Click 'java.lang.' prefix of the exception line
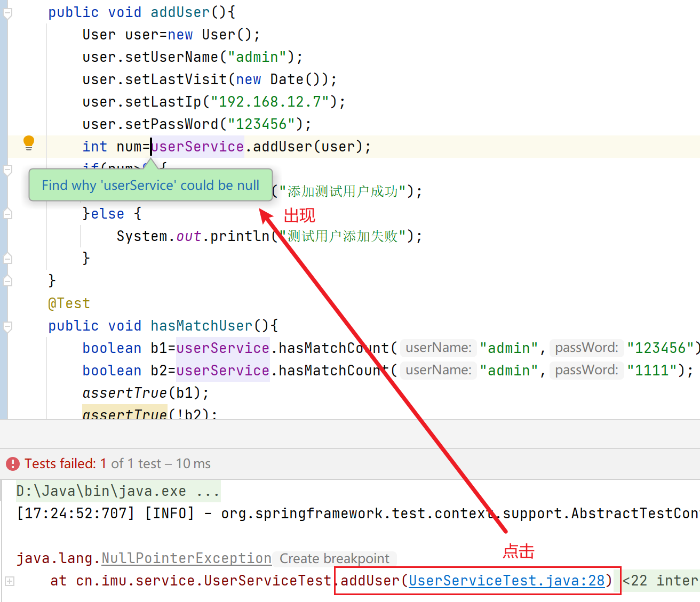Viewport: 700px width, 602px height. [59, 558]
